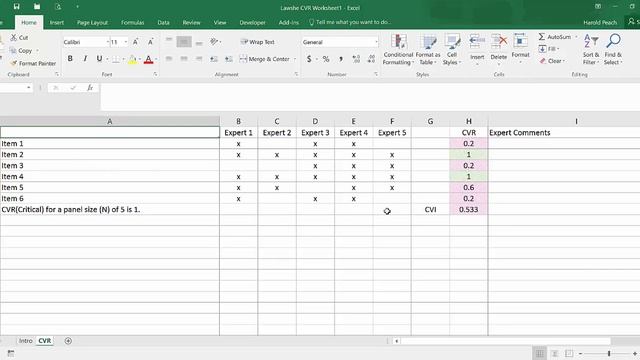
Task: Open Sort & Filter options
Action: tap(591, 50)
